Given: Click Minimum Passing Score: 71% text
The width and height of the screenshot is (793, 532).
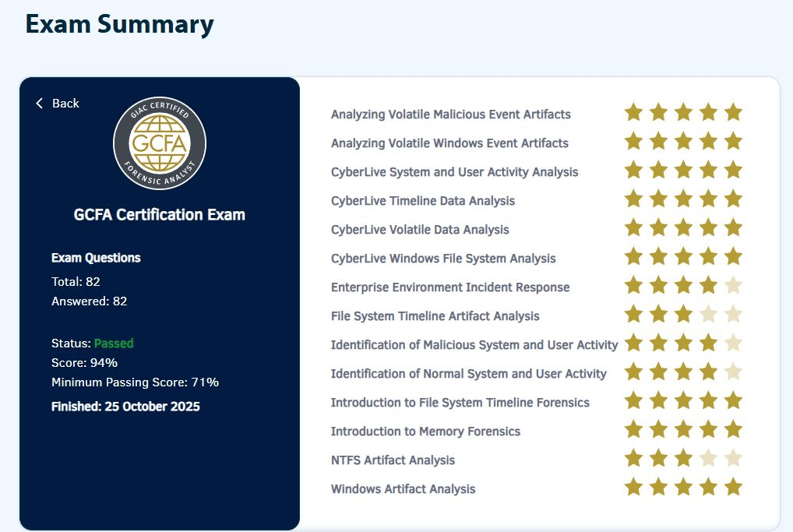Looking at the screenshot, I should [x=135, y=382].
